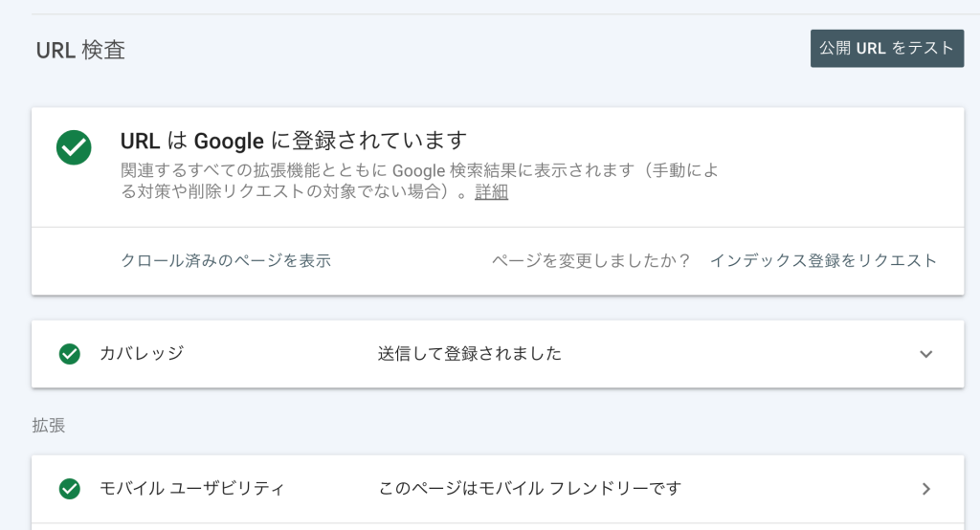Expand the カバレッジ row chevron
The width and height of the screenshot is (980, 530).
tap(926, 354)
